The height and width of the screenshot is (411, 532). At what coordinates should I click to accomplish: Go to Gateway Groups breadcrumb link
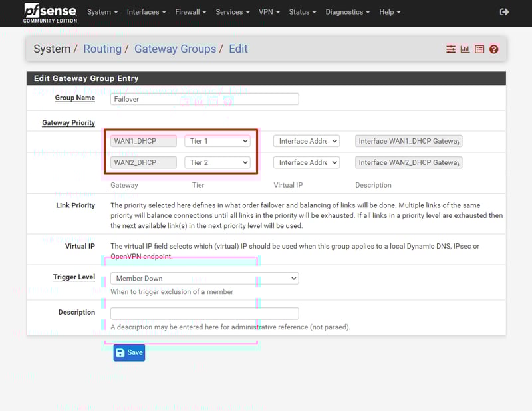pos(175,49)
